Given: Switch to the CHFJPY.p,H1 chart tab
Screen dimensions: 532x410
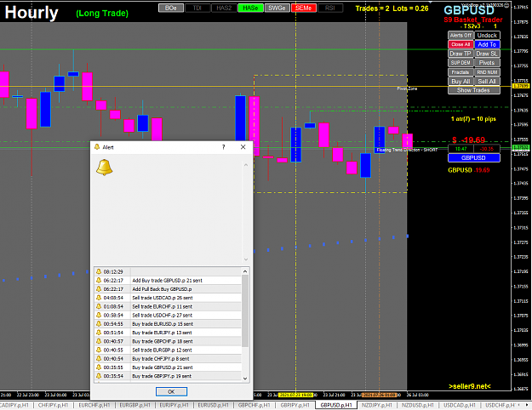Looking at the screenshot, I should (53, 405).
